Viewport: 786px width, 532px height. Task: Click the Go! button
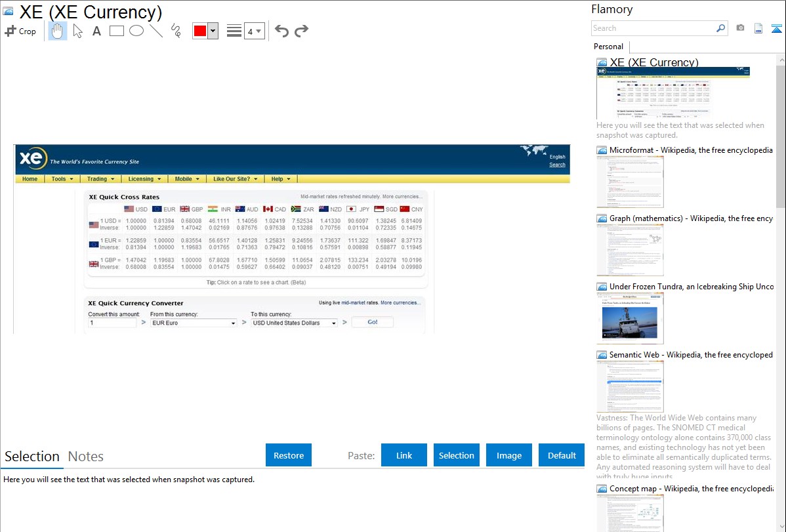pyautogui.click(x=373, y=322)
